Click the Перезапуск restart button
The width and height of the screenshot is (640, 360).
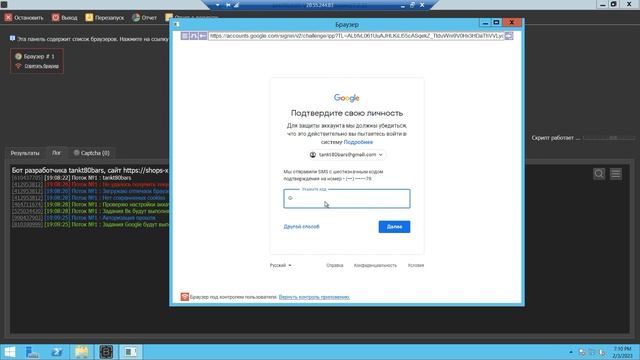click(x=104, y=18)
